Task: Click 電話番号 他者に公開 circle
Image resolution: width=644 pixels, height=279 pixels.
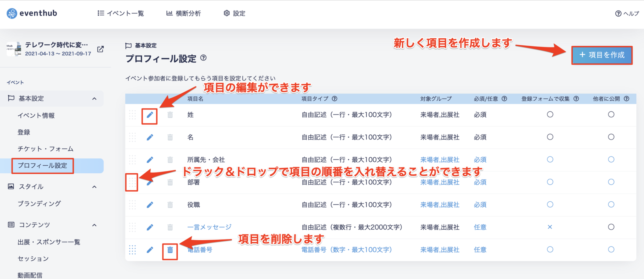Action: pos(611,250)
